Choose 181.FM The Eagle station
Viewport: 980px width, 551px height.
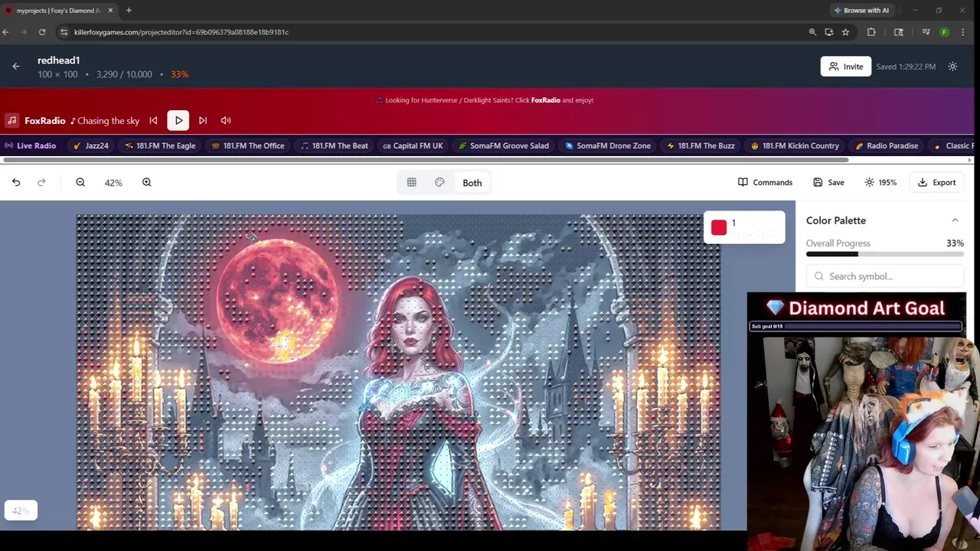159,145
